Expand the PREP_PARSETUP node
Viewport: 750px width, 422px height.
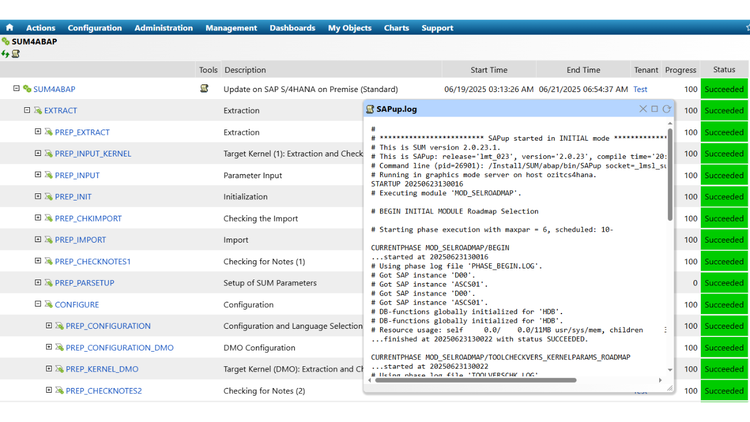point(38,282)
